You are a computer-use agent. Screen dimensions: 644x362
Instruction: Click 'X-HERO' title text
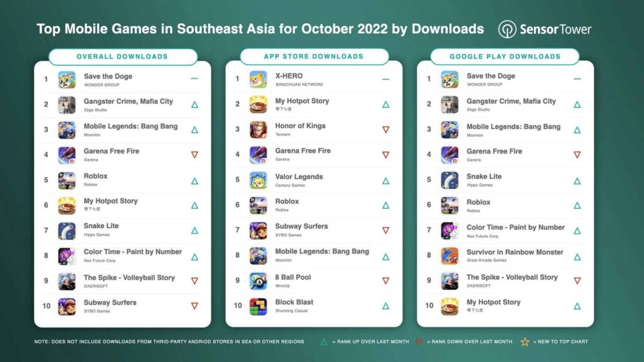pyautogui.click(x=289, y=76)
